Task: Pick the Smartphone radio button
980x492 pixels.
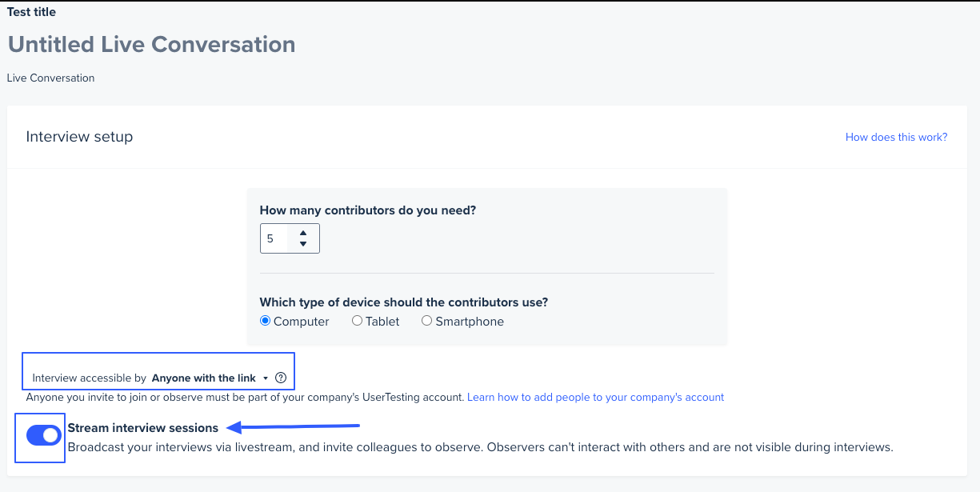Action: click(x=427, y=321)
